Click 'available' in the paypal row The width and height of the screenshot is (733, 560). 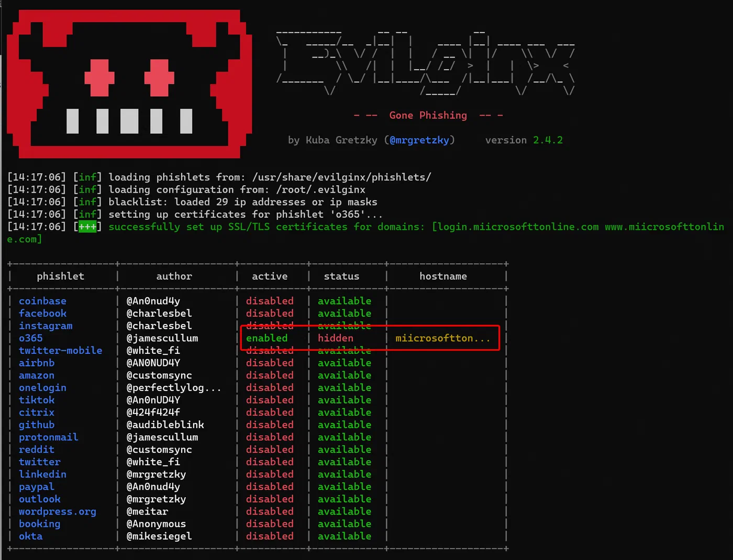[345, 487]
